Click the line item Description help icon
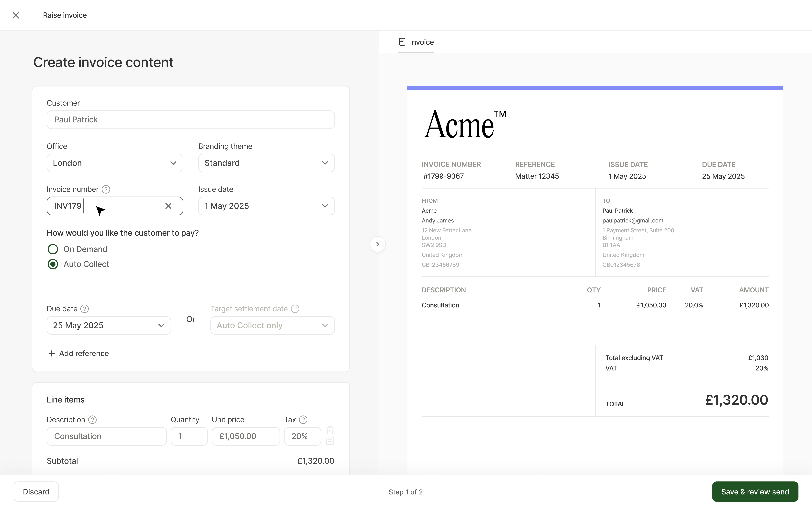This screenshot has width=812, height=508. pyautogui.click(x=92, y=420)
